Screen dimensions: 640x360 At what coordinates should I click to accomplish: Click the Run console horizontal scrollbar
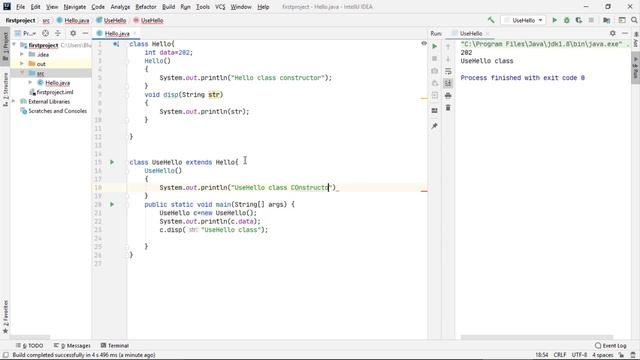pos(536,337)
